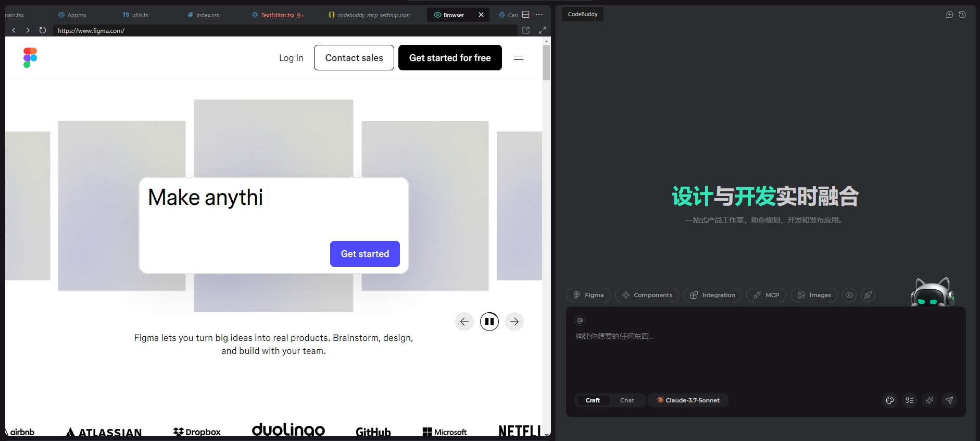Click the Microsoft logo
This screenshot has width=980, height=441.
click(x=445, y=432)
